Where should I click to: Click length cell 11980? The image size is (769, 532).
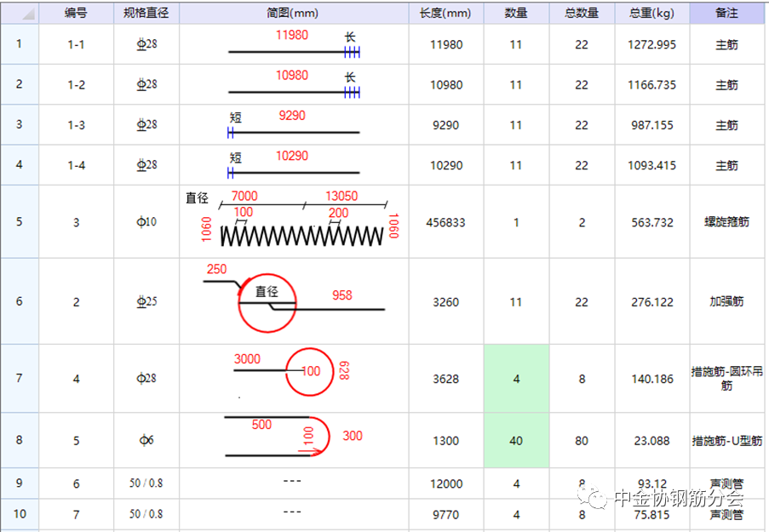(445, 44)
